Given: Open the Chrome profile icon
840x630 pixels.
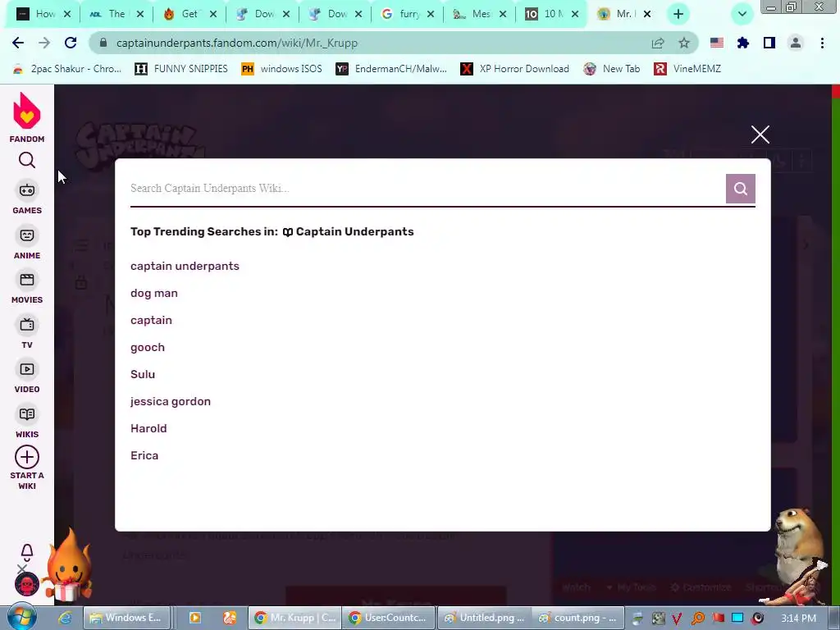Looking at the screenshot, I should coord(796,43).
